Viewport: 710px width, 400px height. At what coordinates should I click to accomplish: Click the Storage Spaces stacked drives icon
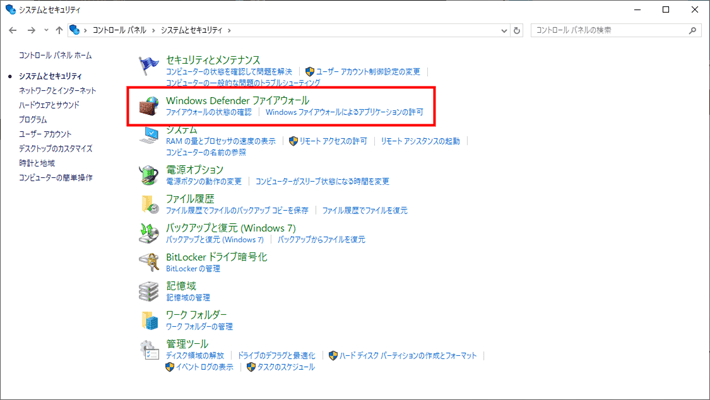pos(149,291)
